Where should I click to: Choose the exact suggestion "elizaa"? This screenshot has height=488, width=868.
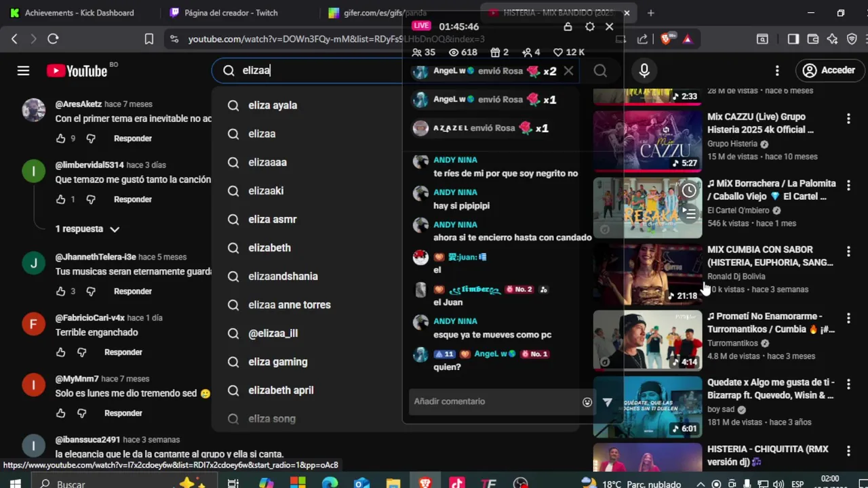coord(262,134)
